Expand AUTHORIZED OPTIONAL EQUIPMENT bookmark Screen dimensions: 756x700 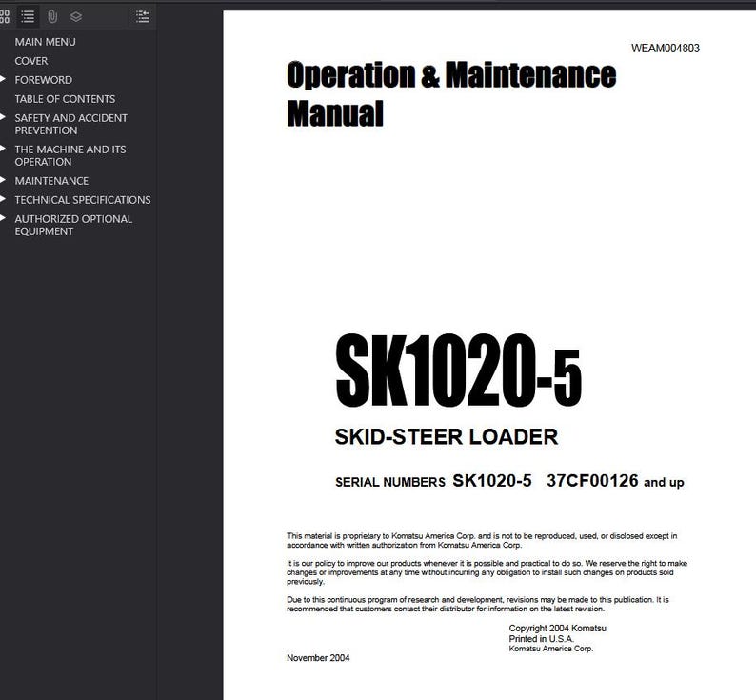pyautogui.click(x=3, y=218)
